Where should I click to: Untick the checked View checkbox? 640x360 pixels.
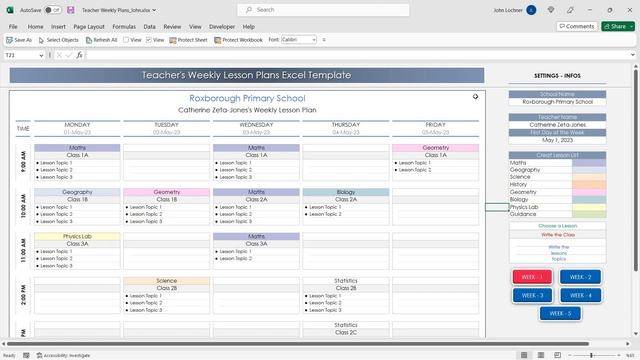(149, 40)
